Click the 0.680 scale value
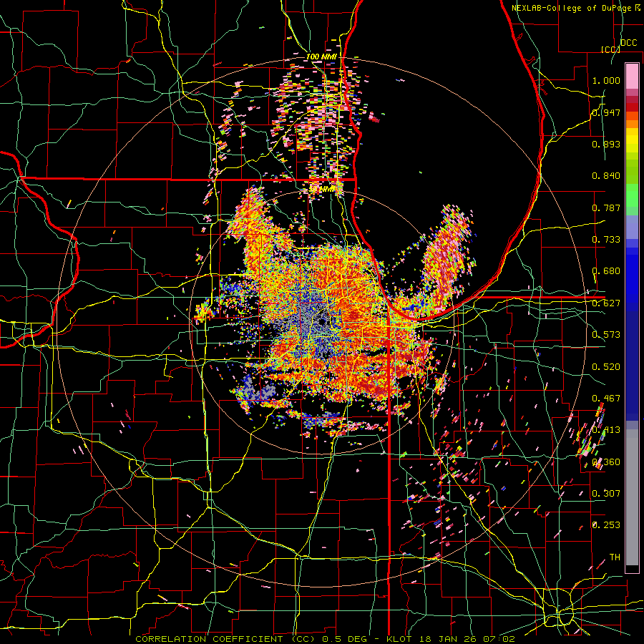 pyautogui.click(x=606, y=271)
